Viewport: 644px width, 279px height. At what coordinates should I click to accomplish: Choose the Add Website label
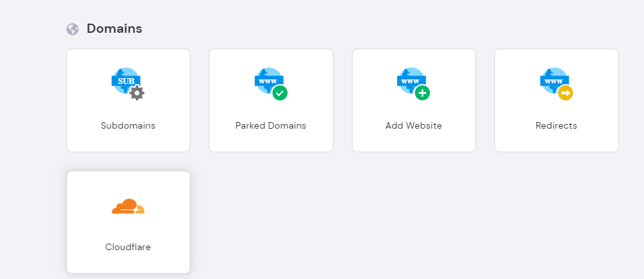click(x=414, y=125)
